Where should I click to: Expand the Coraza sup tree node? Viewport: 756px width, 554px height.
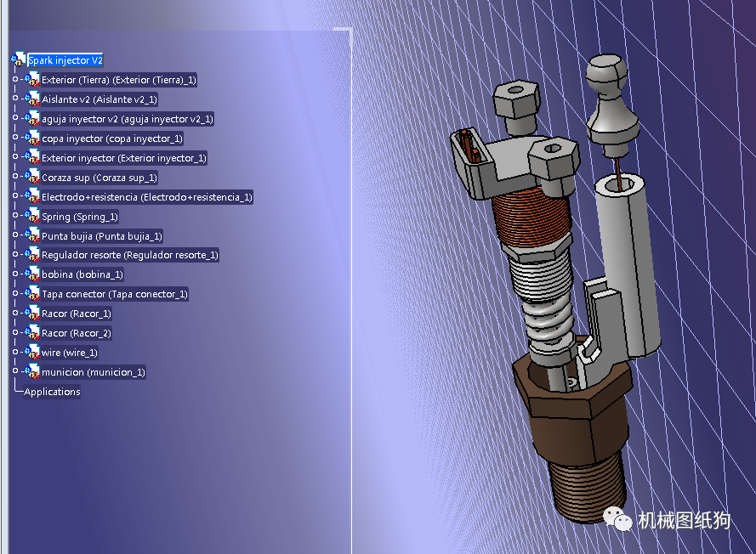pos(15,177)
